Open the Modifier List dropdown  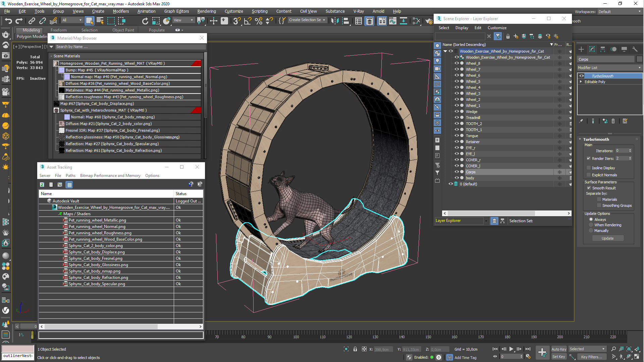(x=609, y=68)
